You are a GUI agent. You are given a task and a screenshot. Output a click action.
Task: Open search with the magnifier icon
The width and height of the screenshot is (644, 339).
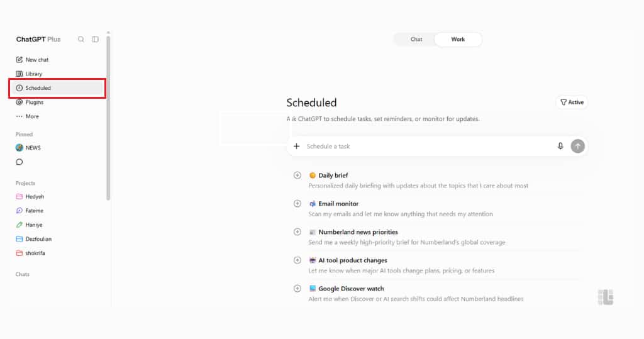pyautogui.click(x=81, y=40)
